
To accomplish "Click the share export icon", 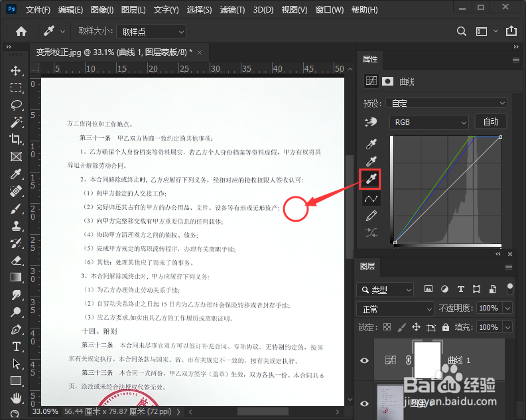I will (511, 31).
